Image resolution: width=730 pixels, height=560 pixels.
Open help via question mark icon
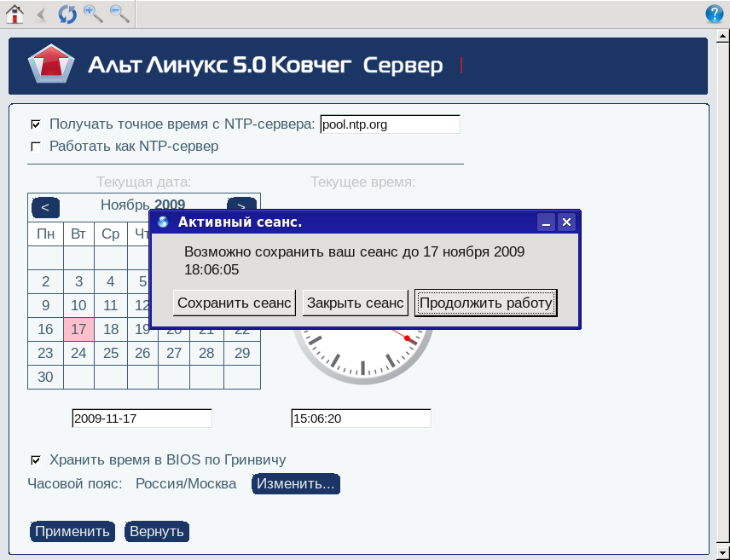pos(715,14)
